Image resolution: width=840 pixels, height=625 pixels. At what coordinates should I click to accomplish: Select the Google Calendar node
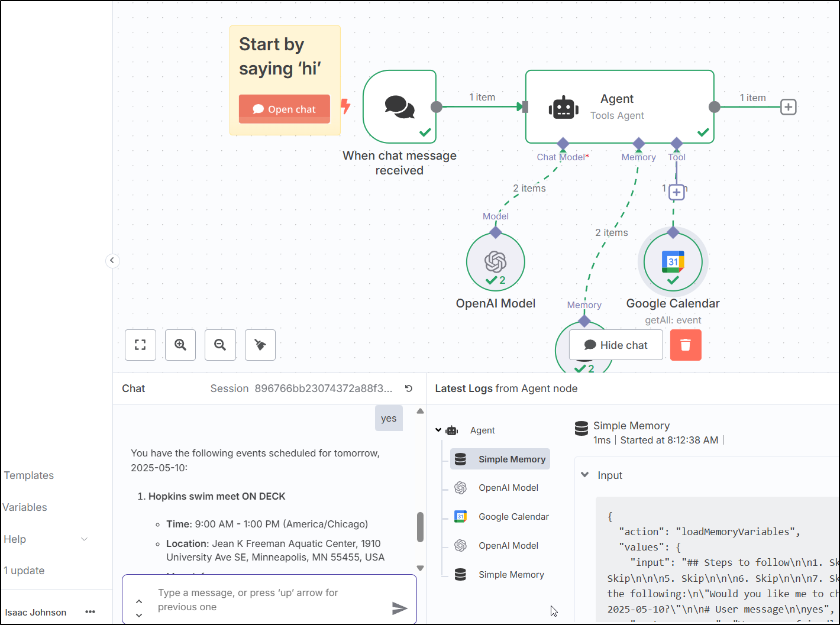click(x=673, y=262)
